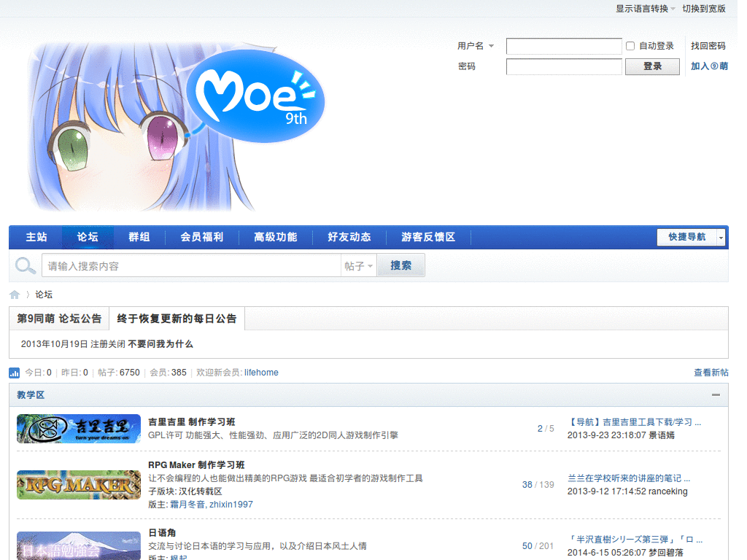
Task: Open the RPG Maker board via its icon
Action: point(78,484)
